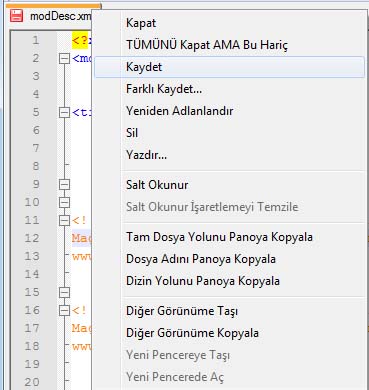Screen dimensions: 369x390
Task: Choose Yeniden Adlandırın to rename file
Action: point(230,111)
